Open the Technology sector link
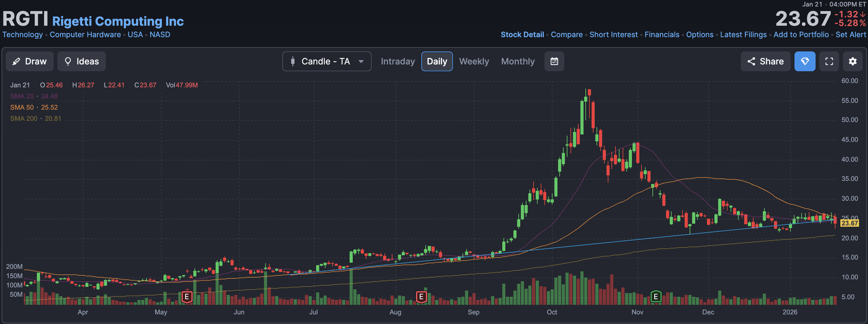 tap(23, 35)
